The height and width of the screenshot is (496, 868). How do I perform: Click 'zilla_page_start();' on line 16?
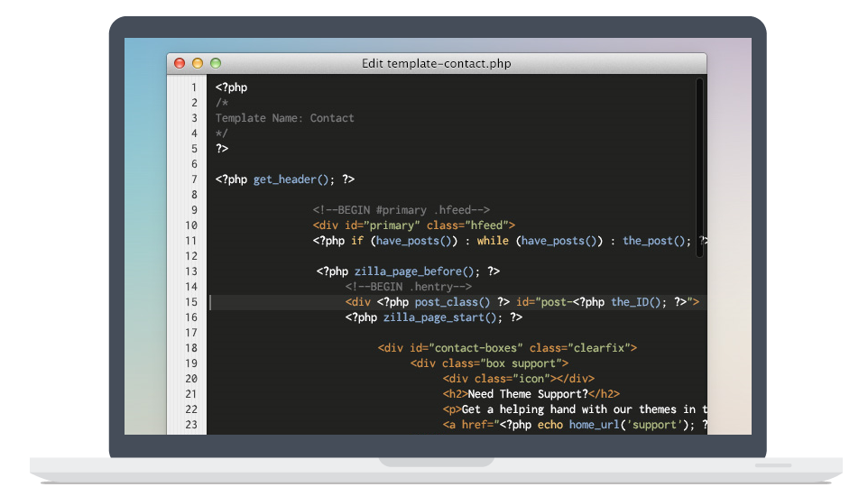(x=443, y=317)
